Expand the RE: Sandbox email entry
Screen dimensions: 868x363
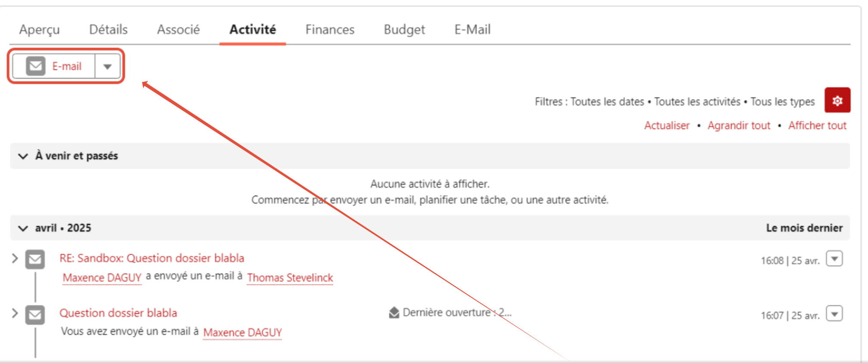point(15,258)
